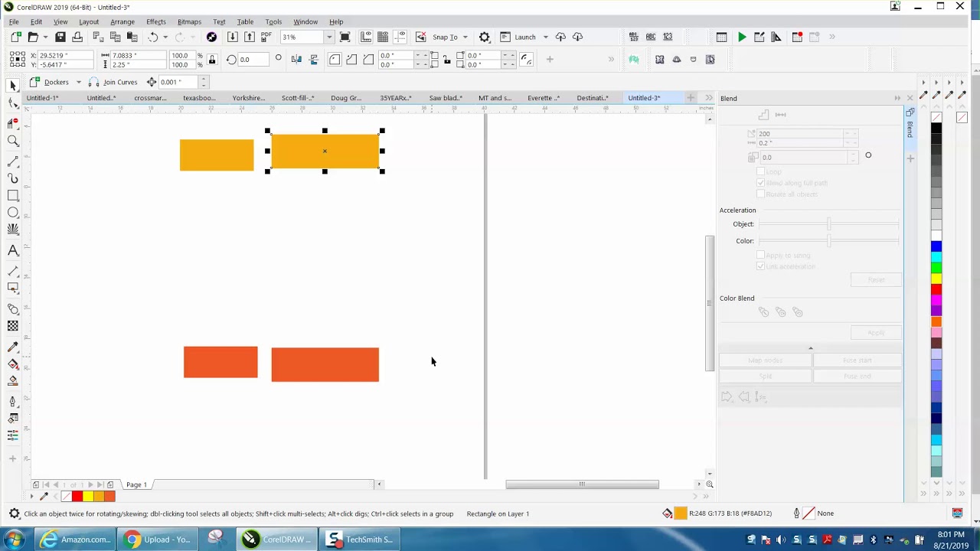Expand the Snap To dropdown
The height and width of the screenshot is (551, 980).
(465, 37)
